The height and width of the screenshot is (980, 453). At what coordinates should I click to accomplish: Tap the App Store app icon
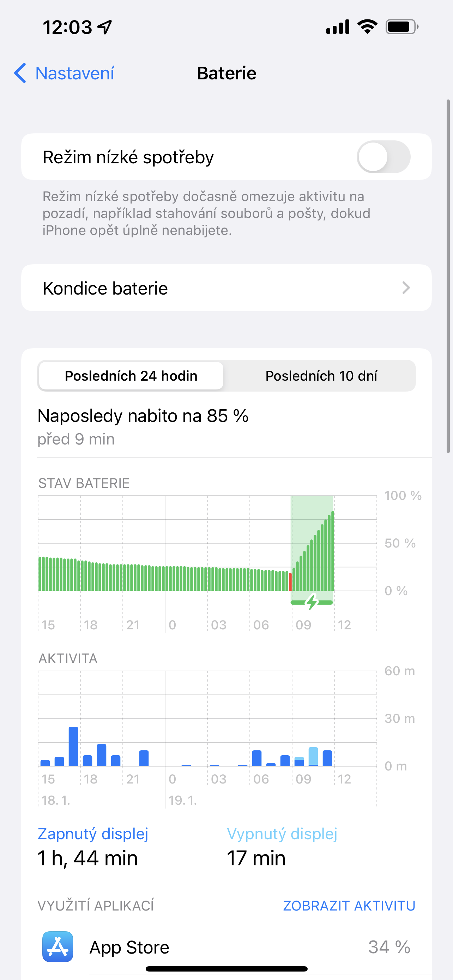(x=58, y=946)
